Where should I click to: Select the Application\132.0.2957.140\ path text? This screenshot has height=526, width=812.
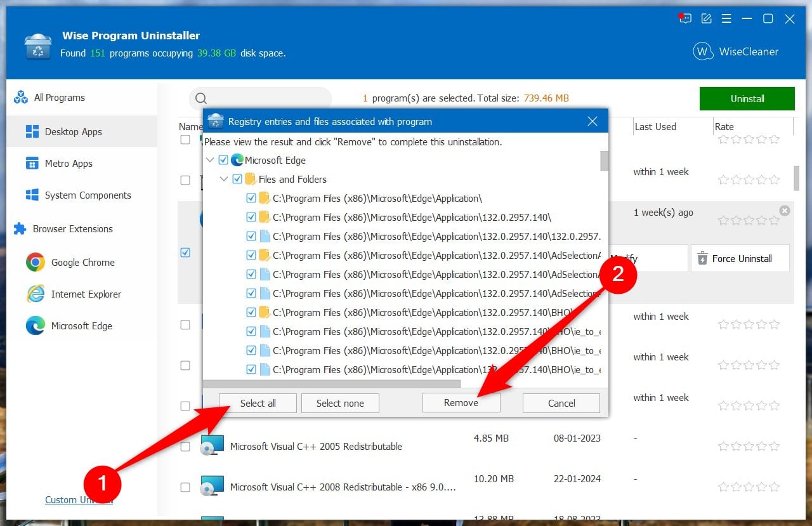[x=412, y=217]
